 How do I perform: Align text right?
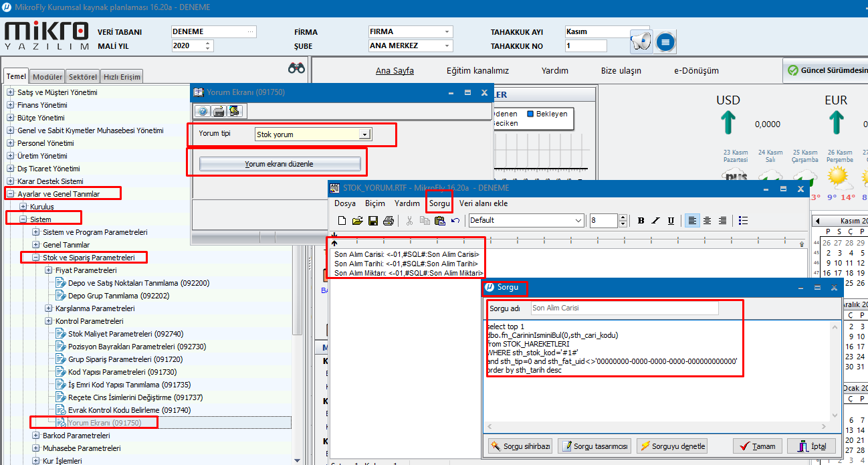tap(722, 221)
